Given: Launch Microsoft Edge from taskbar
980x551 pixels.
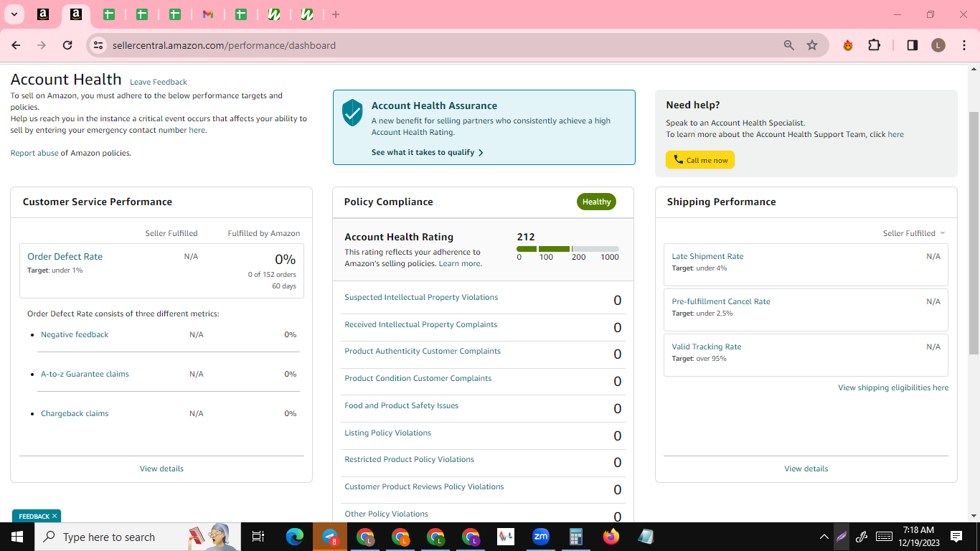Looking at the screenshot, I should [295, 537].
